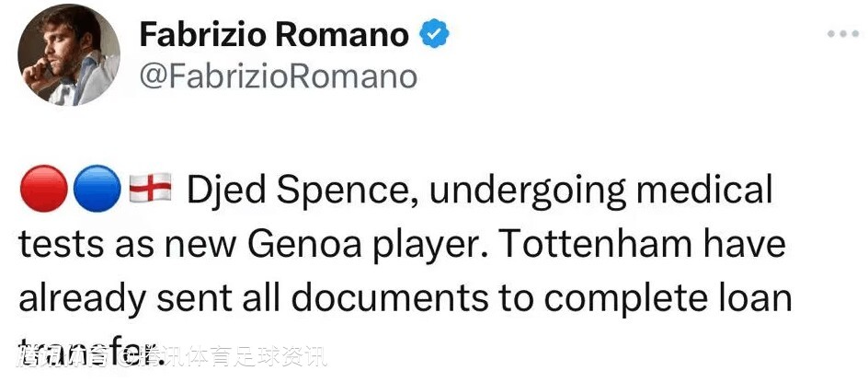Click the blue verified checkmark badge
The height and width of the screenshot is (382, 868).
(434, 35)
